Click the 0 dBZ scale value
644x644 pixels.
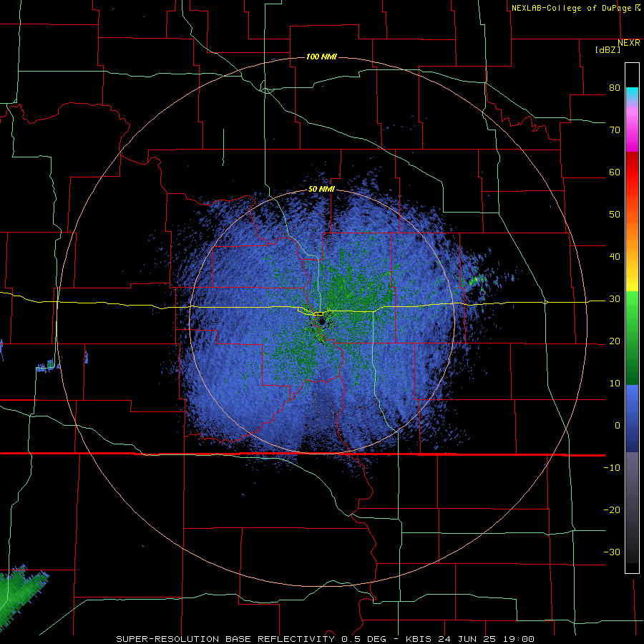pyautogui.click(x=618, y=426)
